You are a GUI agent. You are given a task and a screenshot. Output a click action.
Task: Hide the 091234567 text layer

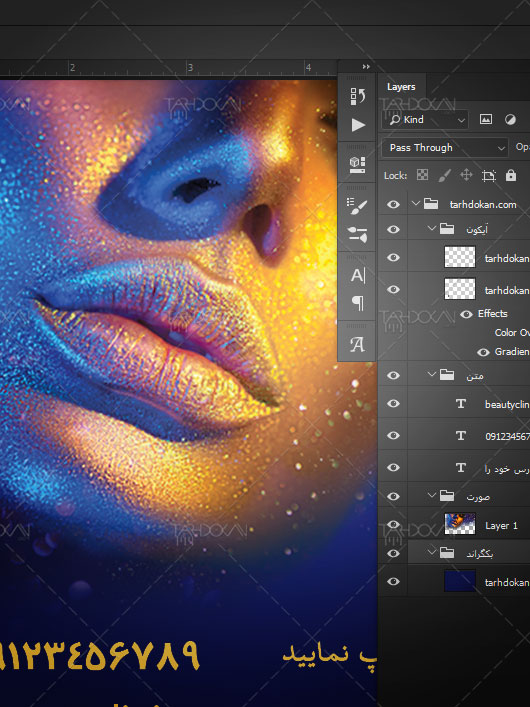393,436
